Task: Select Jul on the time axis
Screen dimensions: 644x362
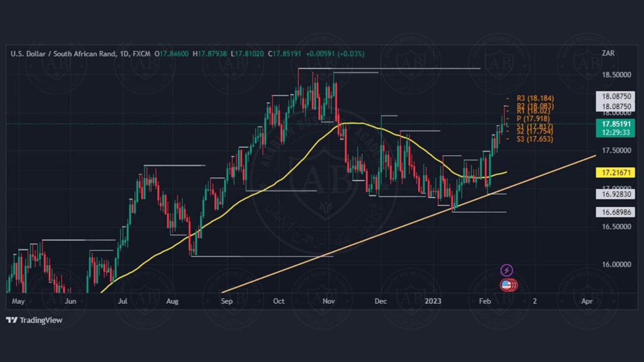Action: [122, 301]
